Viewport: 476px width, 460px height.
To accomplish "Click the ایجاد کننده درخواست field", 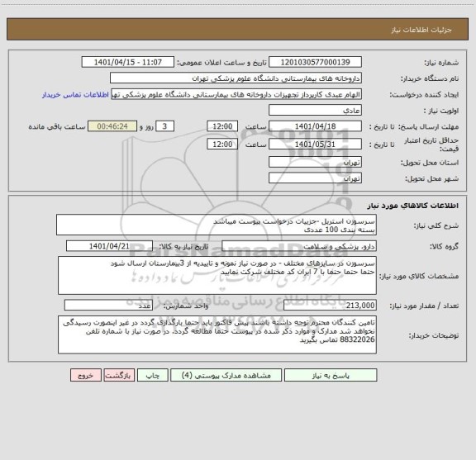I will (x=236, y=94).
